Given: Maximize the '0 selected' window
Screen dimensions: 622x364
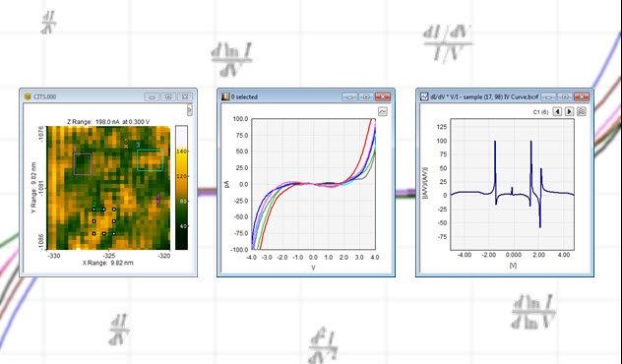Looking at the screenshot, I should (366, 96).
